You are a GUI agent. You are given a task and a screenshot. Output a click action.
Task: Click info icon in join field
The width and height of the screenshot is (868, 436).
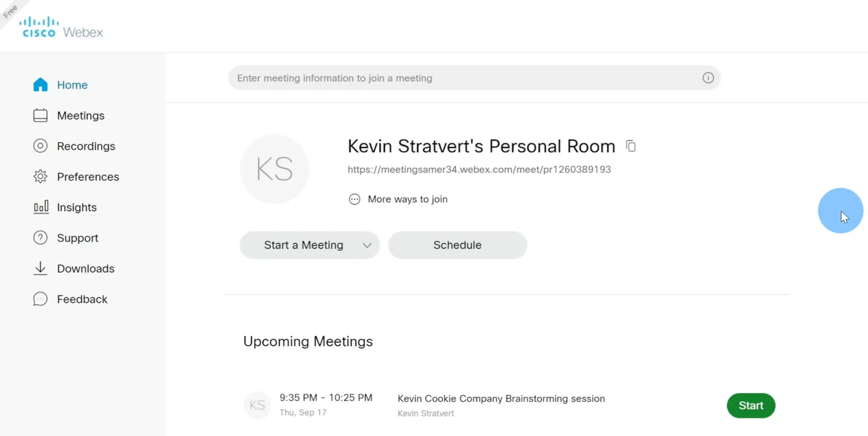pos(708,78)
